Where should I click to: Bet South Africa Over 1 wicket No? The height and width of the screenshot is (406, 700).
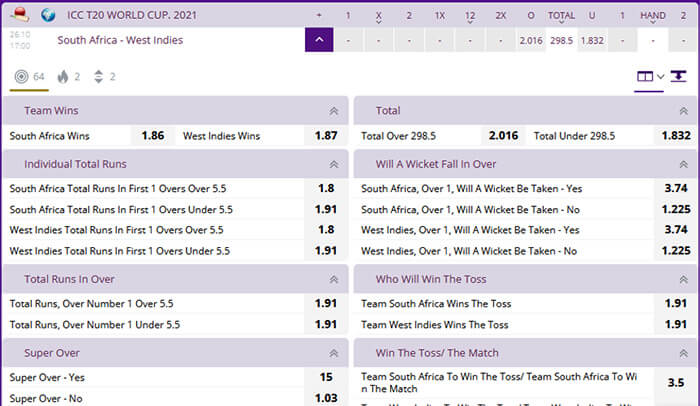(x=676, y=209)
